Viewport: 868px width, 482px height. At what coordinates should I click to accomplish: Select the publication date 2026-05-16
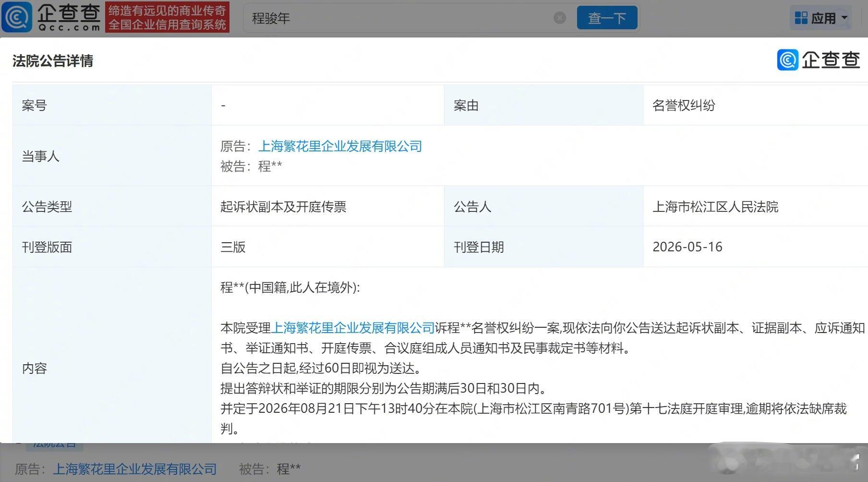pos(687,247)
